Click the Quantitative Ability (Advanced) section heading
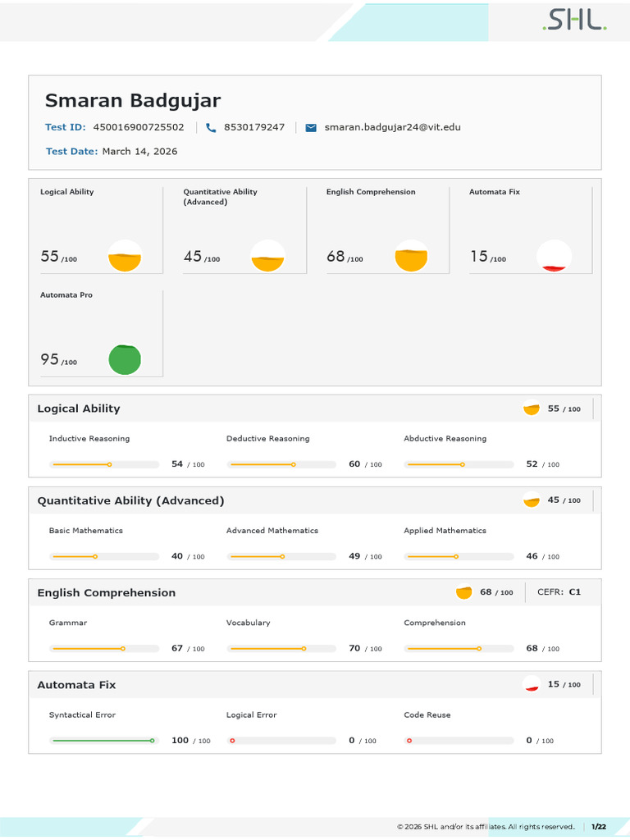This screenshot has width=630, height=840. tap(130, 501)
